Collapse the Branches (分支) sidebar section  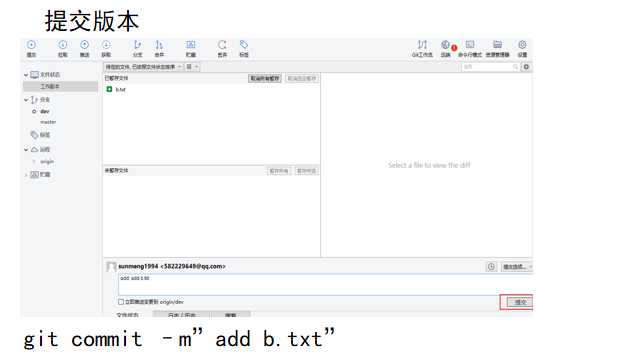coord(26,100)
